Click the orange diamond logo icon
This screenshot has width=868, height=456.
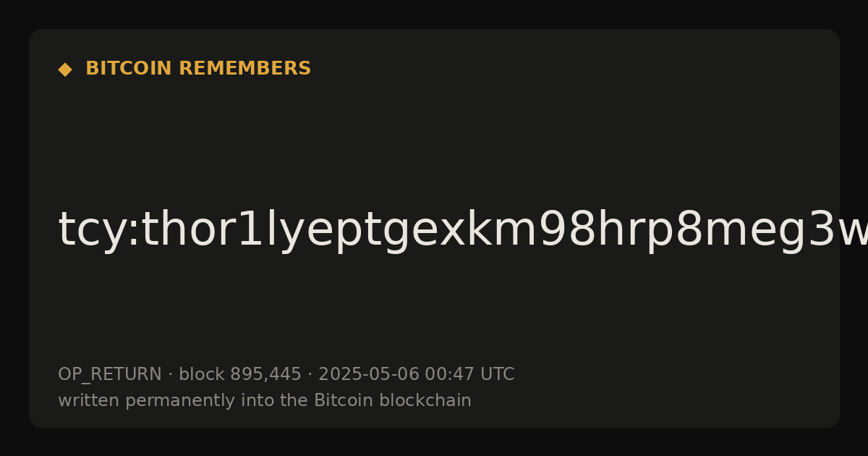coord(65,69)
